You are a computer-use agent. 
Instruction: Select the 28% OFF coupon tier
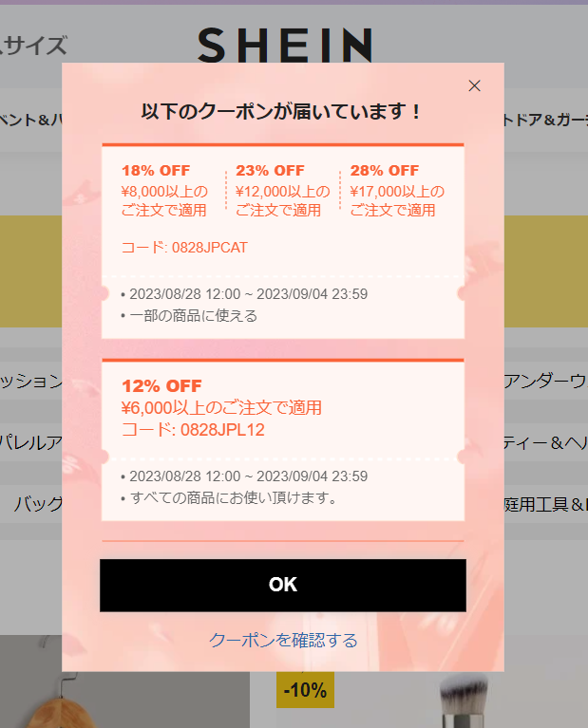click(385, 171)
